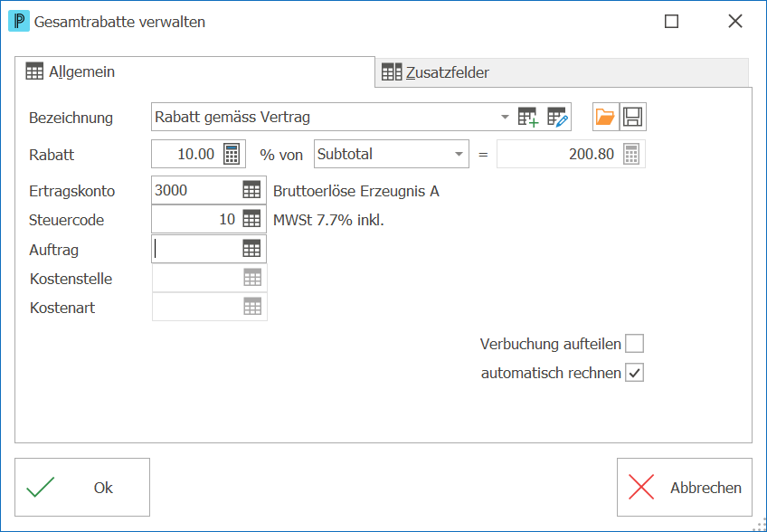Enable Verbuchung aufteilen checkbox

[x=634, y=344]
